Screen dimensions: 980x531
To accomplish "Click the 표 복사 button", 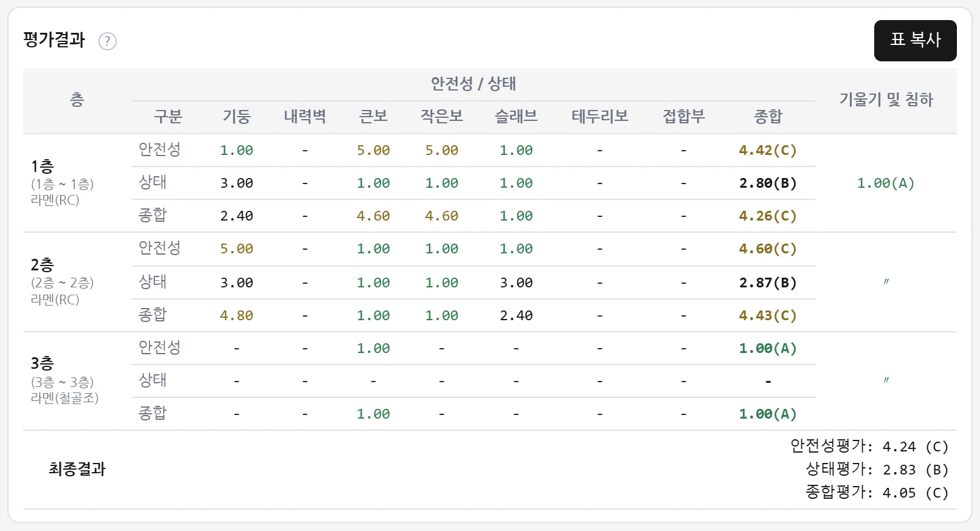I will 915,41.
